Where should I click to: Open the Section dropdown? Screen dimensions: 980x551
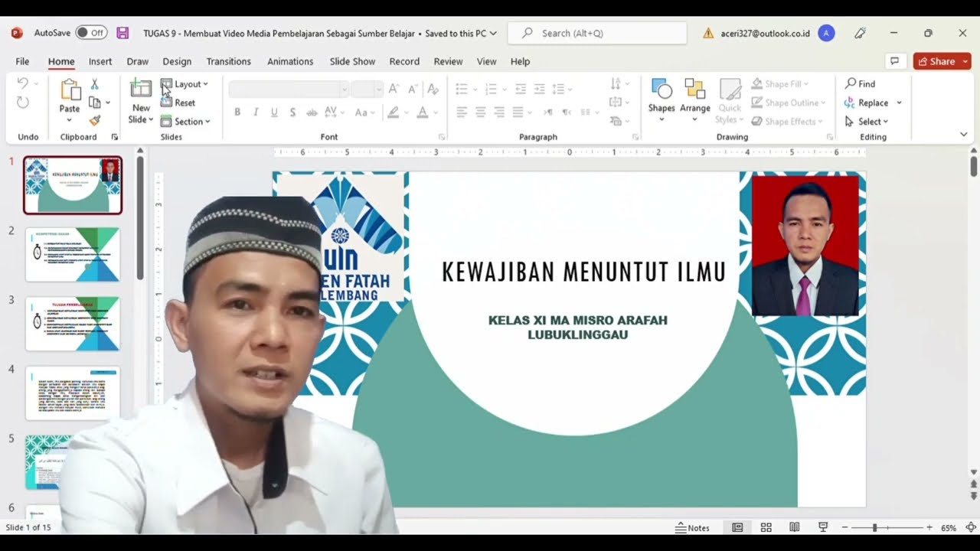click(185, 121)
